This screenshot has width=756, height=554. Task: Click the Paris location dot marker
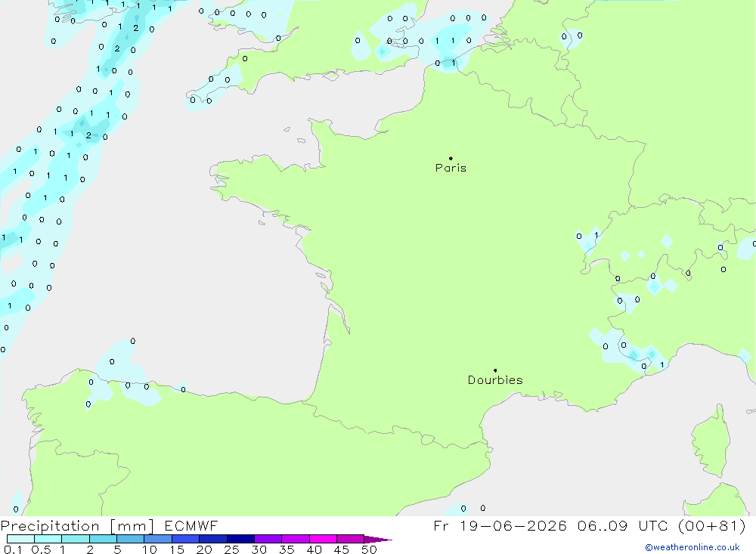click(451, 158)
